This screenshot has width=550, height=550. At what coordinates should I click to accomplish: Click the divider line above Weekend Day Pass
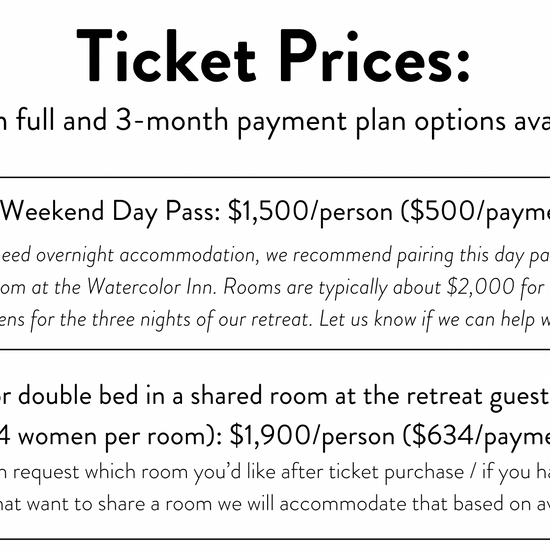[x=275, y=177]
